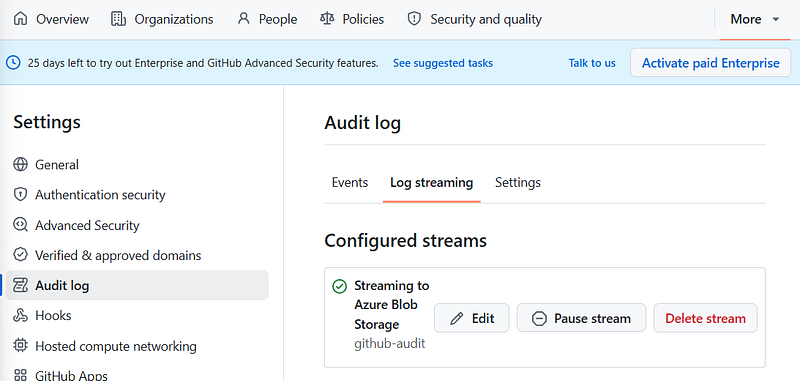Open Advanced Security settings
This screenshot has width=800, height=381.
(137, 225)
